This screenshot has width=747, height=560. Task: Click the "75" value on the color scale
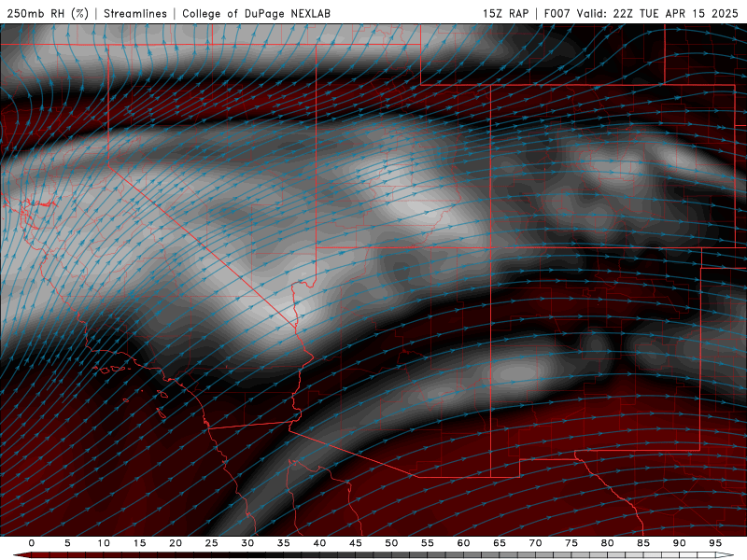click(571, 543)
